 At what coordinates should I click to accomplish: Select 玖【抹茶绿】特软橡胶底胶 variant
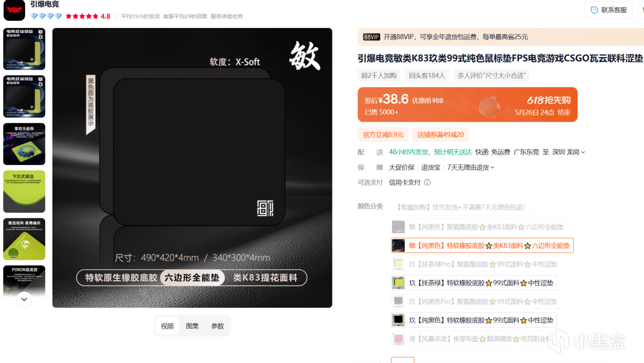(474, 283)
